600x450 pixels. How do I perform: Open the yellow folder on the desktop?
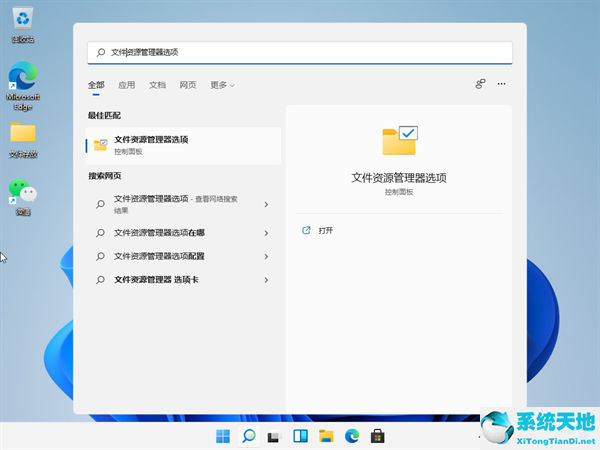pos(23,139)
